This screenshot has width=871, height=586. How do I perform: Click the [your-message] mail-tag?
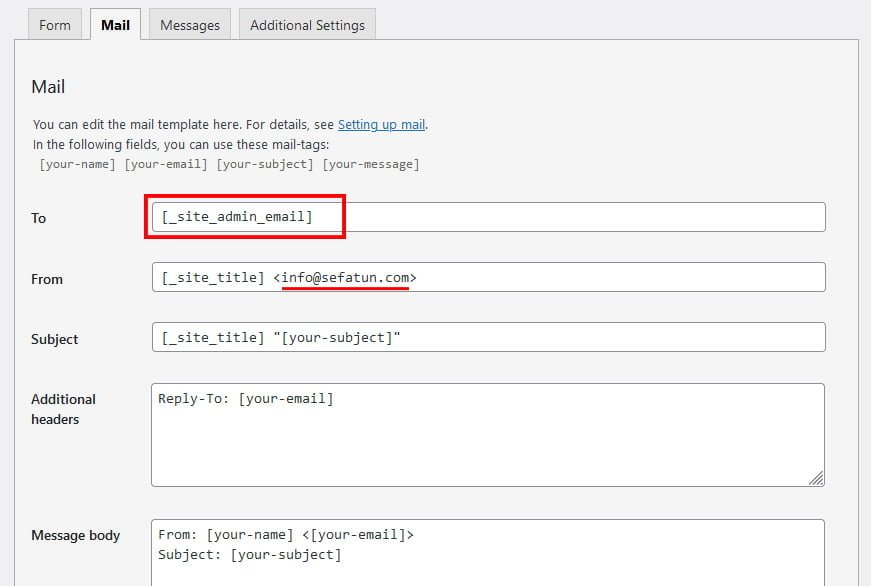(371, 164)
